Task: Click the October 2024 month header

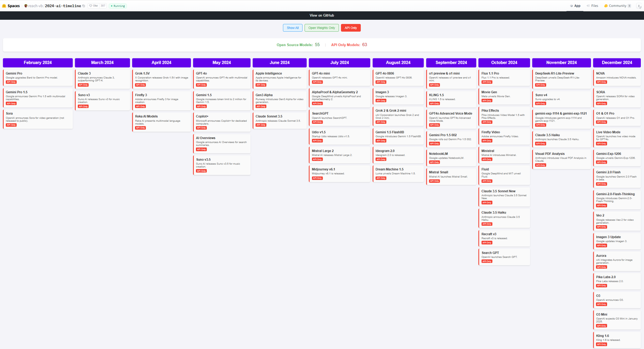Action: (504, 63)
